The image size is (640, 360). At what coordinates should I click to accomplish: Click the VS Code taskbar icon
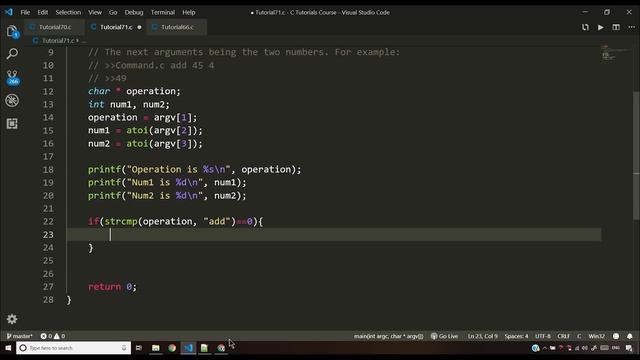(188, 348)
